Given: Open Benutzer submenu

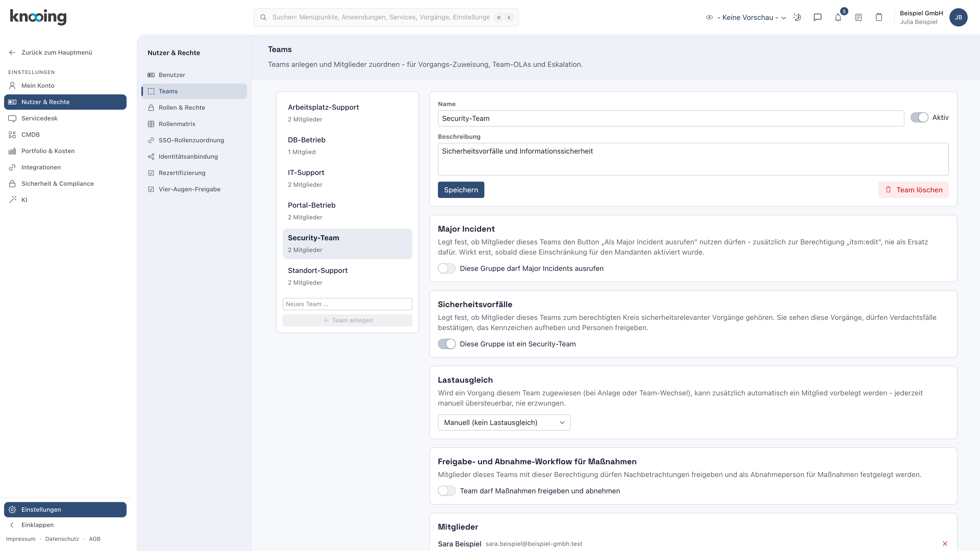Looking at the screenshot, I should tap(194, 75).
